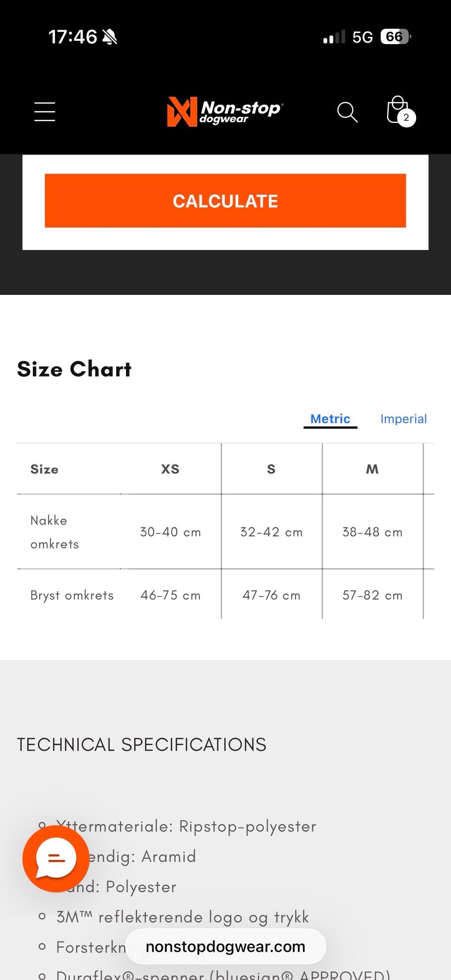Tap the Size Chart heading
This screenshot has width=451, height=980.
pyautogui.click(x=74, y=369)
